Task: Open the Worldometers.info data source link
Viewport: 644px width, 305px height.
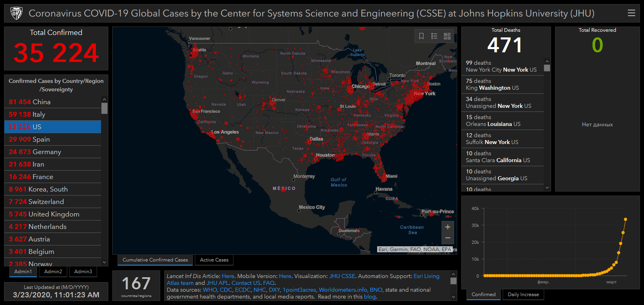Action: [x=343, y=290]
